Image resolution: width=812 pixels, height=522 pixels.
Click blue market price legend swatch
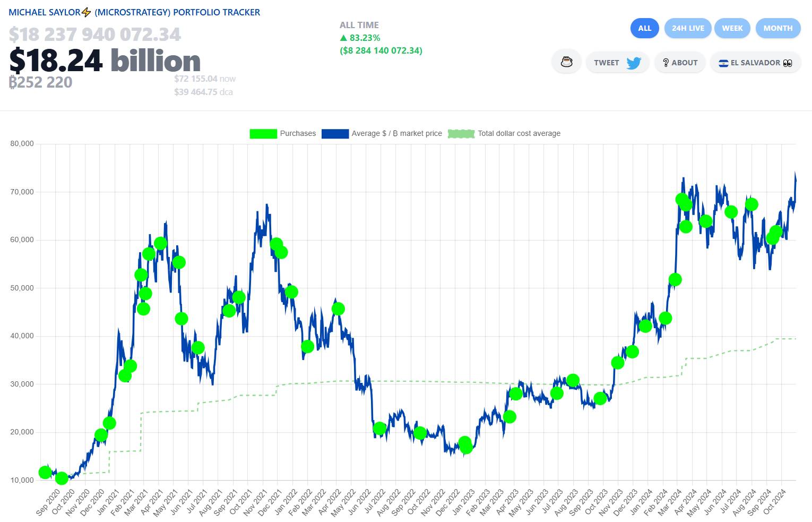coord(335,133)
